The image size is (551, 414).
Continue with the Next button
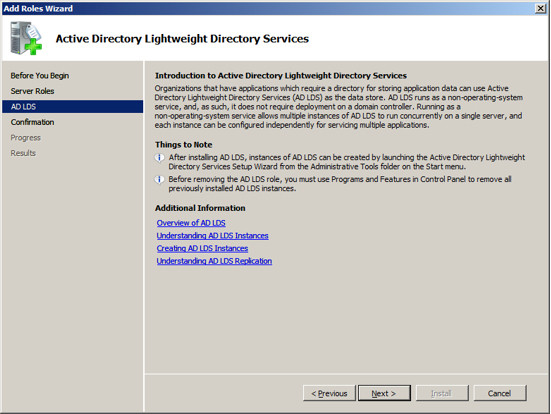tap(384, 393)
